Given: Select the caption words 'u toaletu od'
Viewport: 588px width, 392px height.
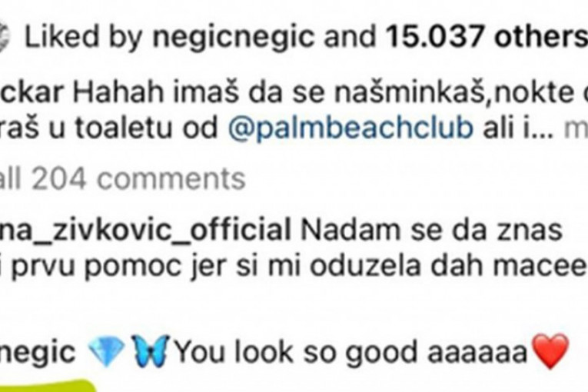Looking at the screenshot, I should tap(147, 128).
